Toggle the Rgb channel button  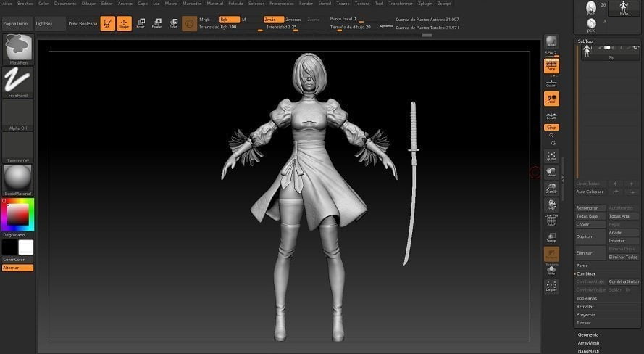(x=229, y=20)
